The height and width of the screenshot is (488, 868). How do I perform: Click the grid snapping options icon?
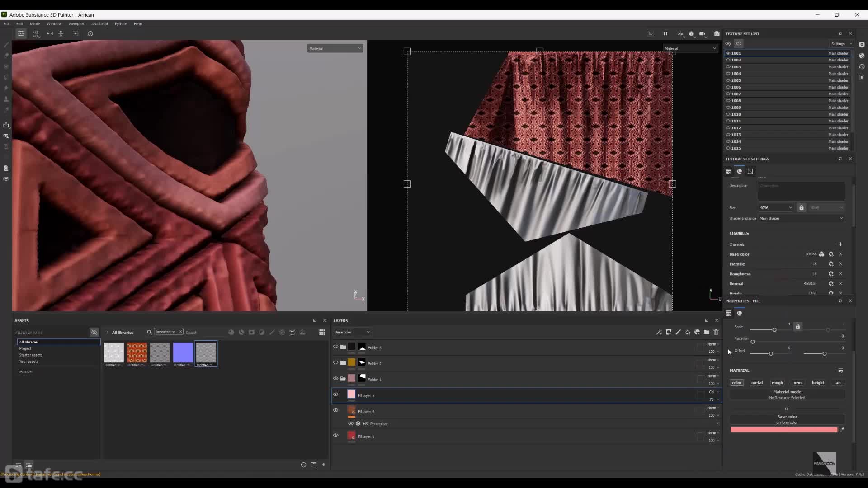coord(36,33)
